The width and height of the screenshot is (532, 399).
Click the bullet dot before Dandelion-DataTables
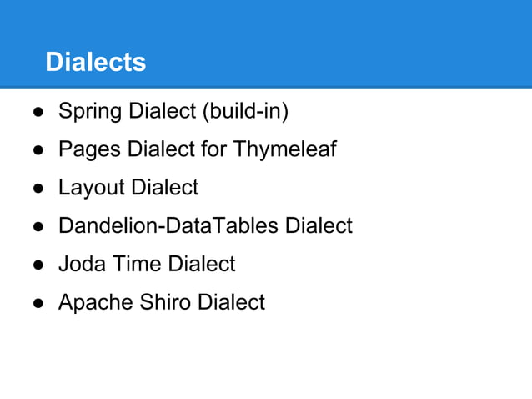pos(38,226)
